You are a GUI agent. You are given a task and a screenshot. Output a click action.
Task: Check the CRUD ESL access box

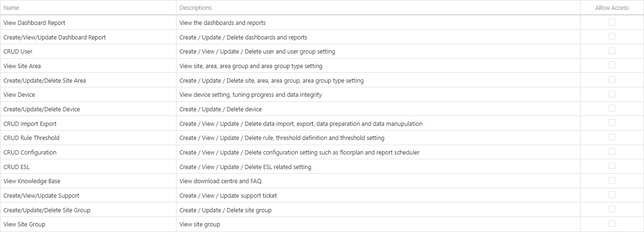click(612, 166)
